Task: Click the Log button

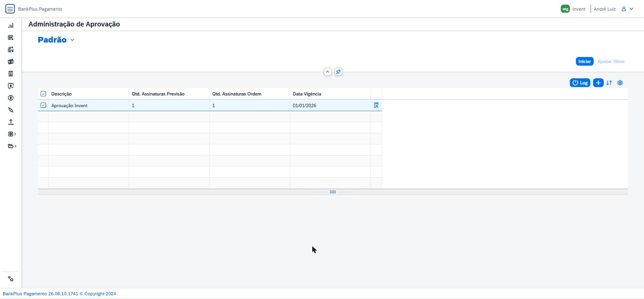Action: (x=580, y=83)
